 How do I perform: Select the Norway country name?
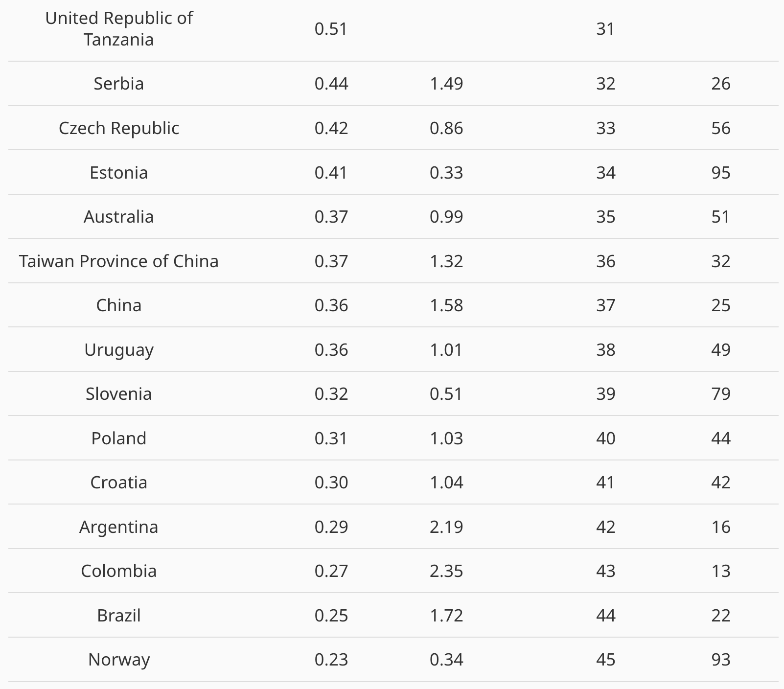pyautogui.click(x=119, y=660)
